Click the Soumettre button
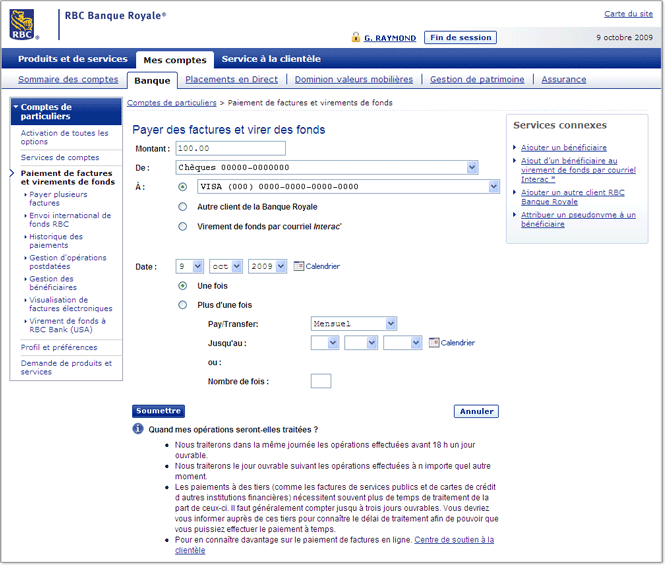 (x=158, y=411)
